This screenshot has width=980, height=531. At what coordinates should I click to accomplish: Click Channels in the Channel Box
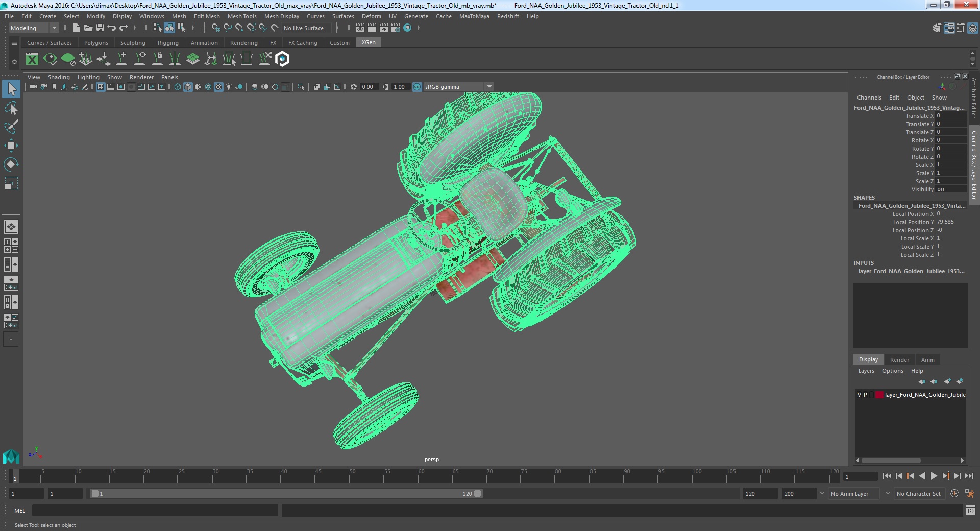pos(869,98)
